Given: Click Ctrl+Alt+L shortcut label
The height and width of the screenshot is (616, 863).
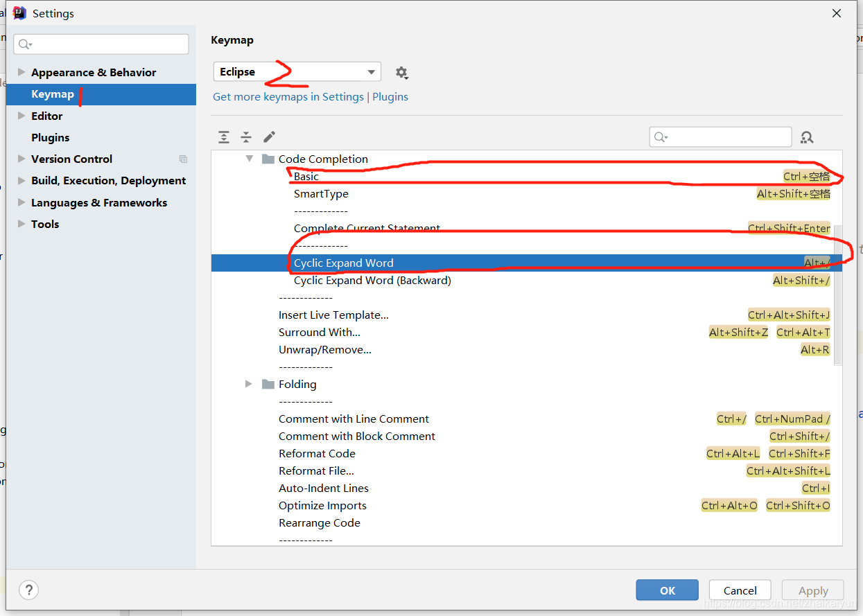Looking at the screenshot, I should 733,454.
